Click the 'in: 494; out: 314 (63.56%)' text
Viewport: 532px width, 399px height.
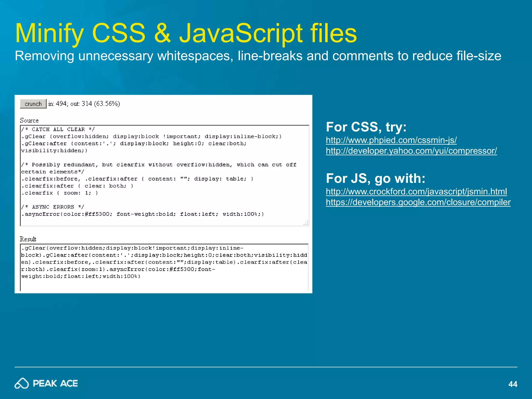tap(84, 104)
